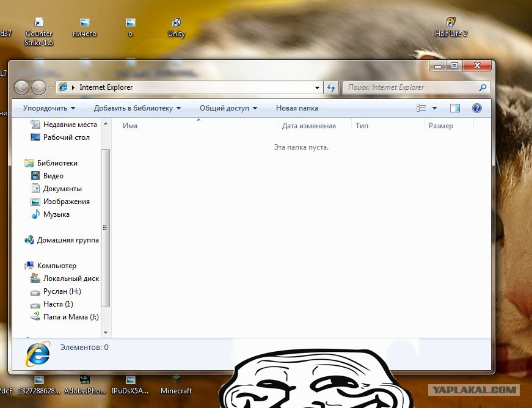Viewport: 532px width, 408px height.
Task: Open the 'Документы' library
Action: click(56, 189)
